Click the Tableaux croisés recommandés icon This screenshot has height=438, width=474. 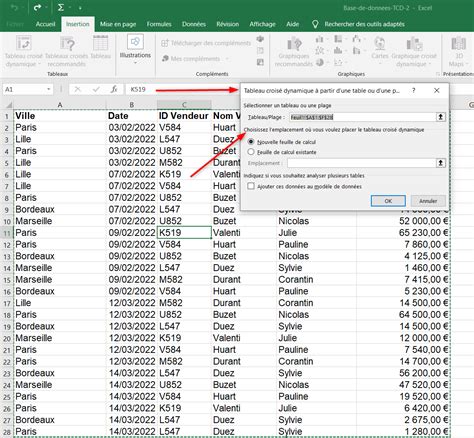[x=67, y=44]
